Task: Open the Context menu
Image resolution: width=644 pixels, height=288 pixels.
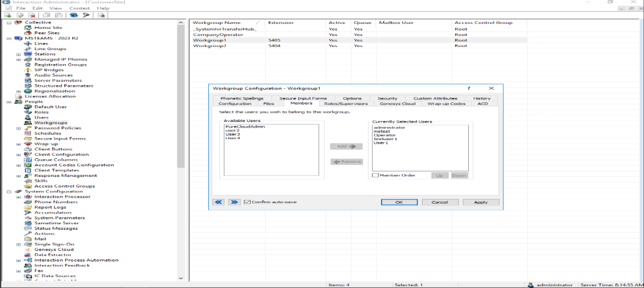Action: click(x=79, y=8)
